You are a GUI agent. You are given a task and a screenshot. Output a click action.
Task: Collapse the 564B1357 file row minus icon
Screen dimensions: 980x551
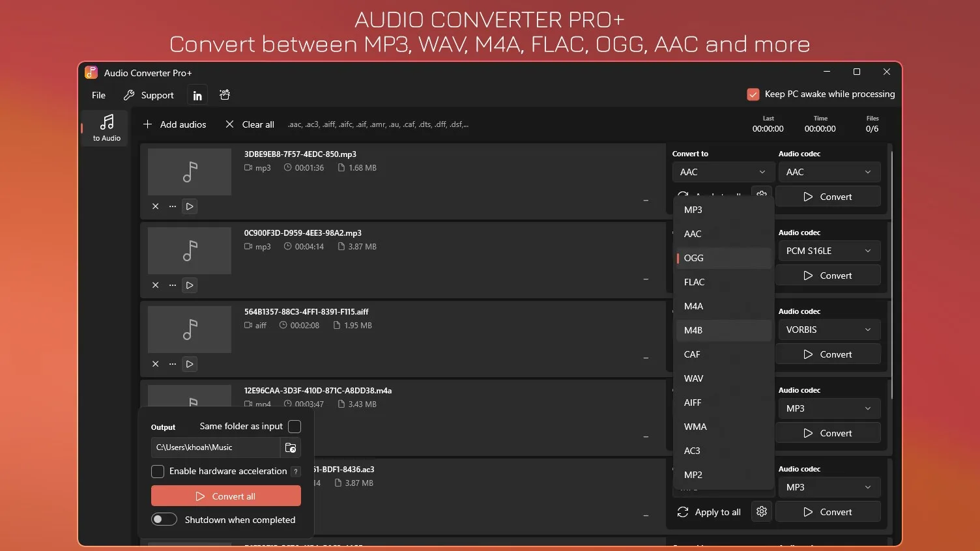coord(646,358)
